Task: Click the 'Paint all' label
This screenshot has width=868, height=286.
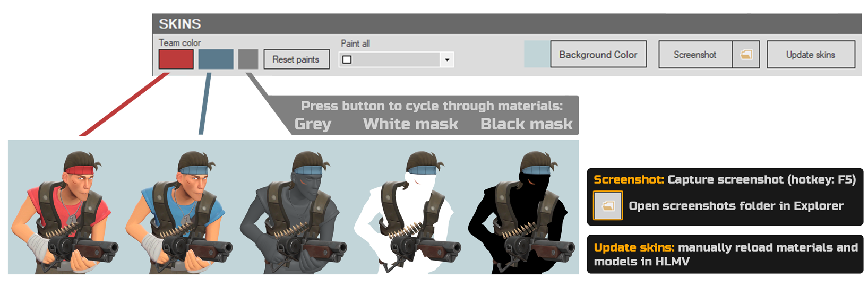Action: point(355,44)
